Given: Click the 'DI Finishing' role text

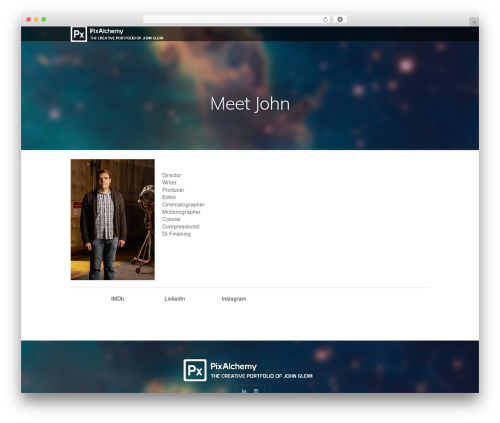Looking at the screenshot, I should tap(176, 234).
